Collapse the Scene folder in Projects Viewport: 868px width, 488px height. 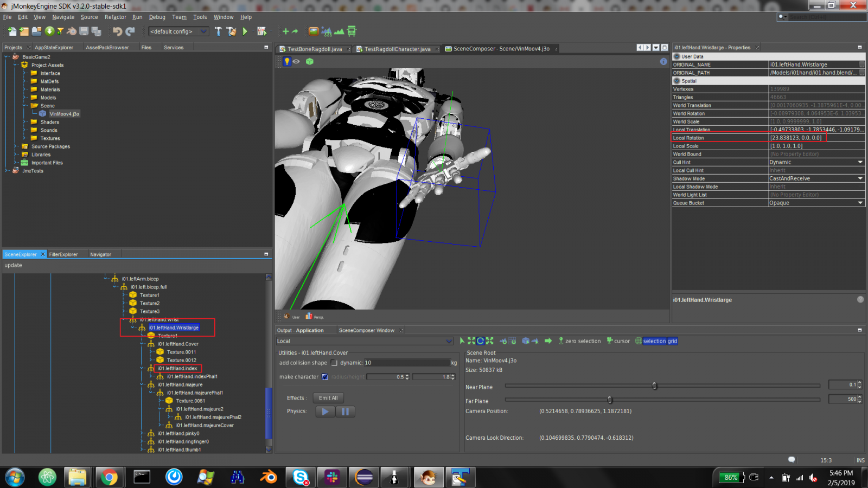pos(25,106)
